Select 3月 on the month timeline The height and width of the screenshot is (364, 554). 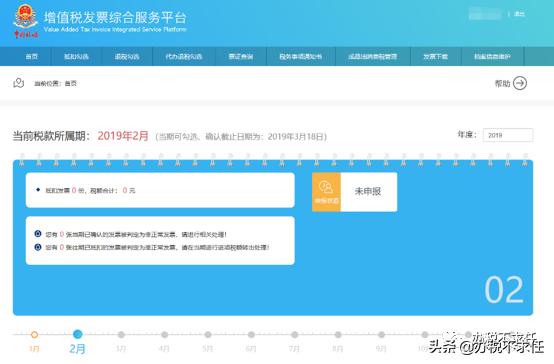click(x=121, y=335)
